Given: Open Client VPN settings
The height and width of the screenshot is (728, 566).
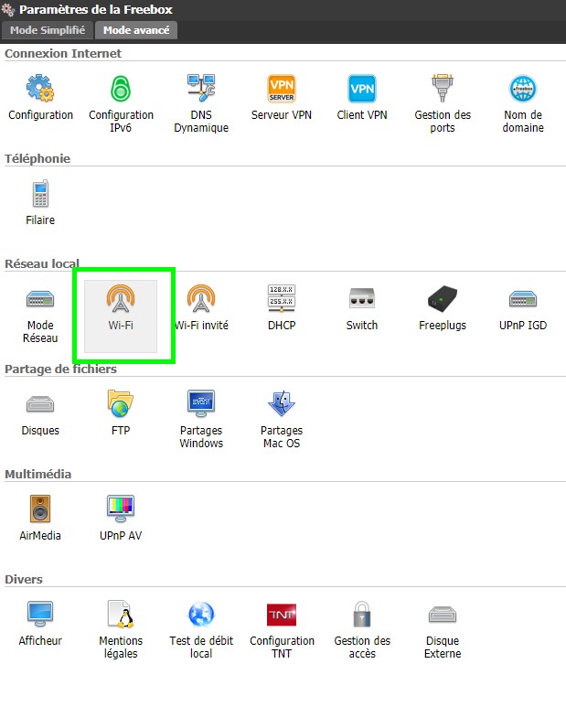Looking at the screenshot, I should (362, 97).
